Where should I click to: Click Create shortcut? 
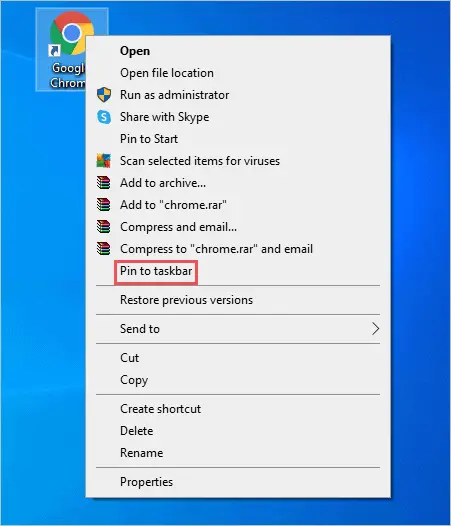pos(238,409)
